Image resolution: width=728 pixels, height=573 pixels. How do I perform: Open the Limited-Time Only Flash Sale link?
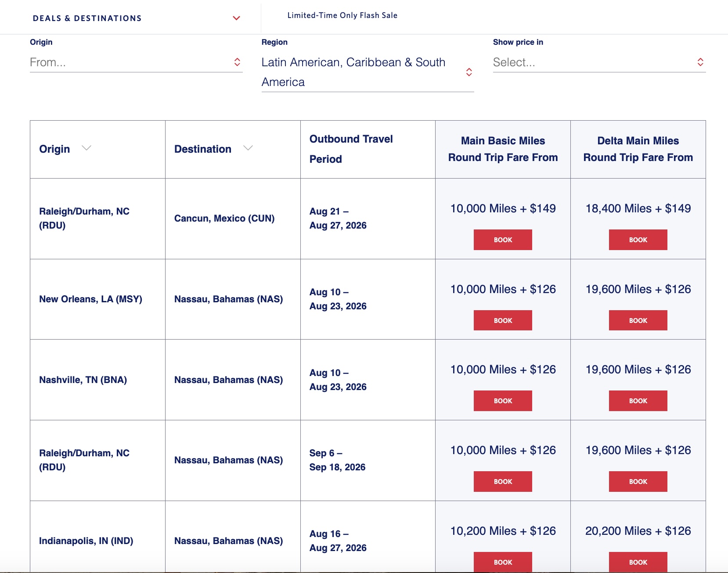[342, 15]
